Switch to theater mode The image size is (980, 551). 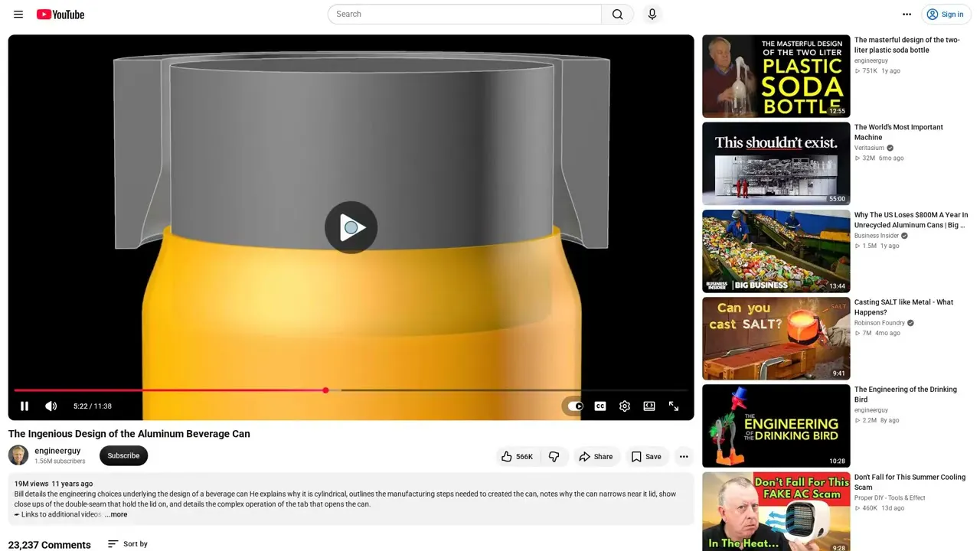[x=649, y=406]
